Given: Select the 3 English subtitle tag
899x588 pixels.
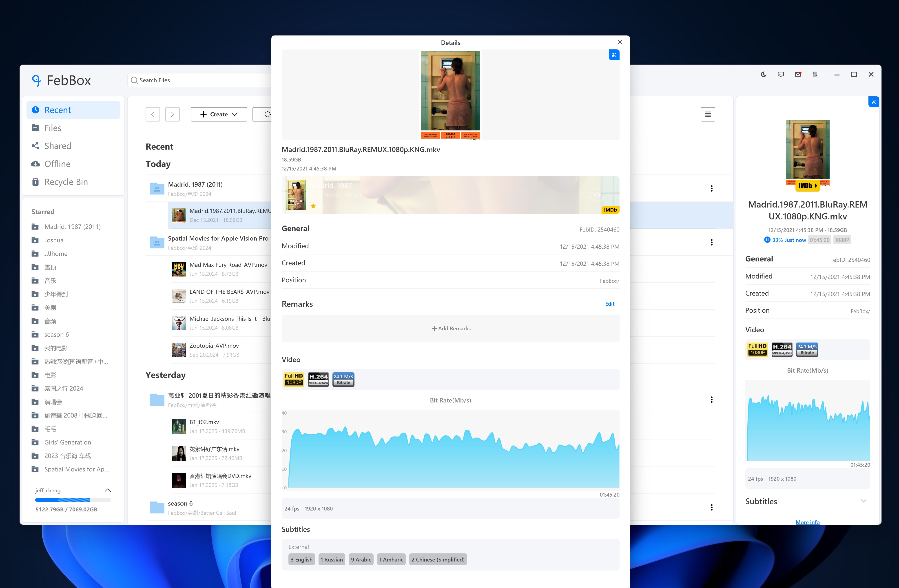Looking at the screenshot, I should 301,559.
